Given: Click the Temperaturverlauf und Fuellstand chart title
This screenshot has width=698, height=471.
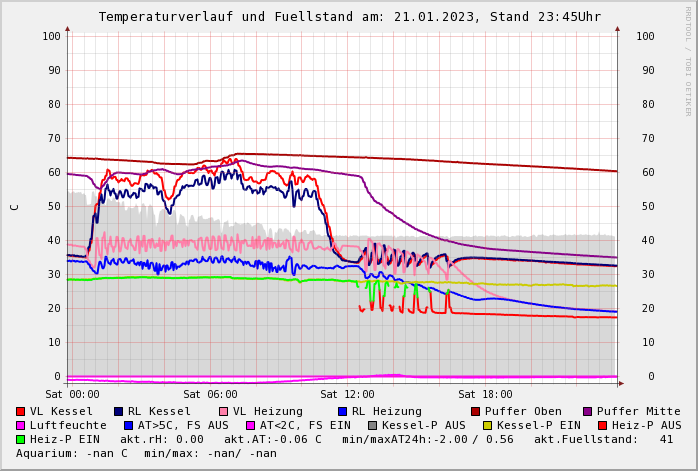Looking at the screenshot, I should pyautogui.click(x=349, y=17).
